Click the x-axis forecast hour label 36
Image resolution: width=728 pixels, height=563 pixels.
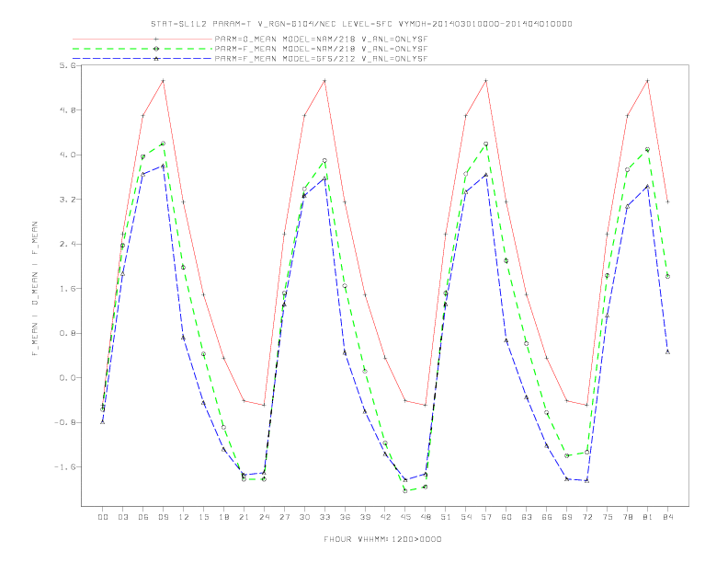[x=345, y=517]
